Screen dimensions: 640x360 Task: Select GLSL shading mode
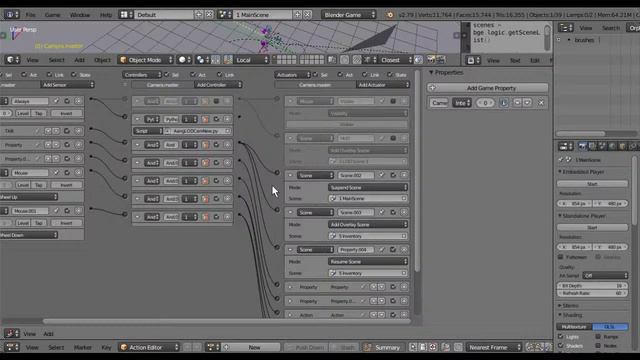coord(610,327)
